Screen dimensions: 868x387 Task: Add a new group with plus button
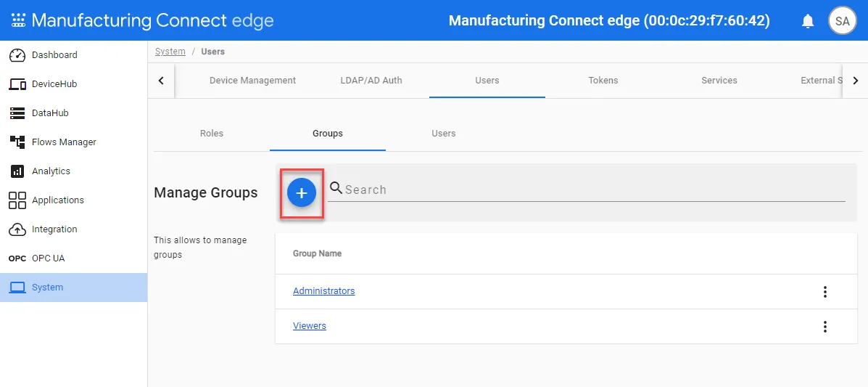[302, 193]
